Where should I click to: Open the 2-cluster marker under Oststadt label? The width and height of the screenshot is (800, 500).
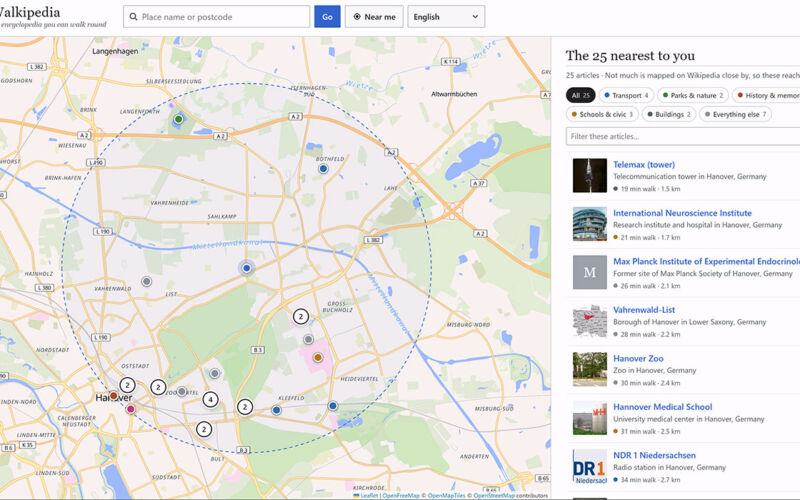coord(127,385)
